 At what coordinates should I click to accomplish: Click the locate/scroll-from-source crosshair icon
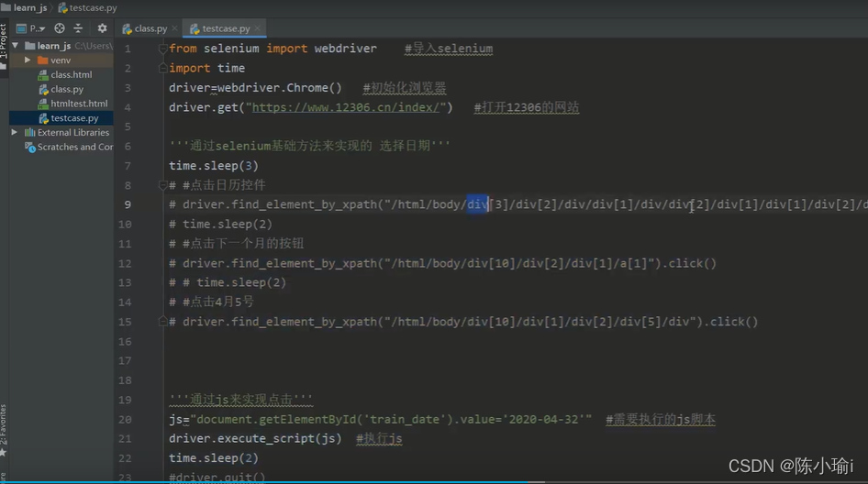pyautogui.click(x=60, y=28)
